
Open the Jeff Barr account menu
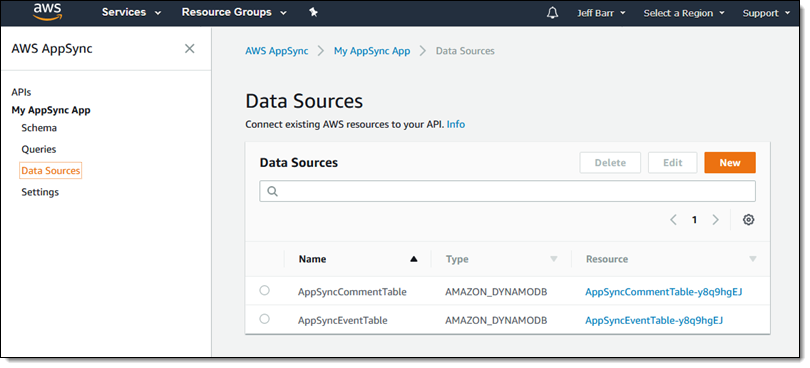point(601,13)
